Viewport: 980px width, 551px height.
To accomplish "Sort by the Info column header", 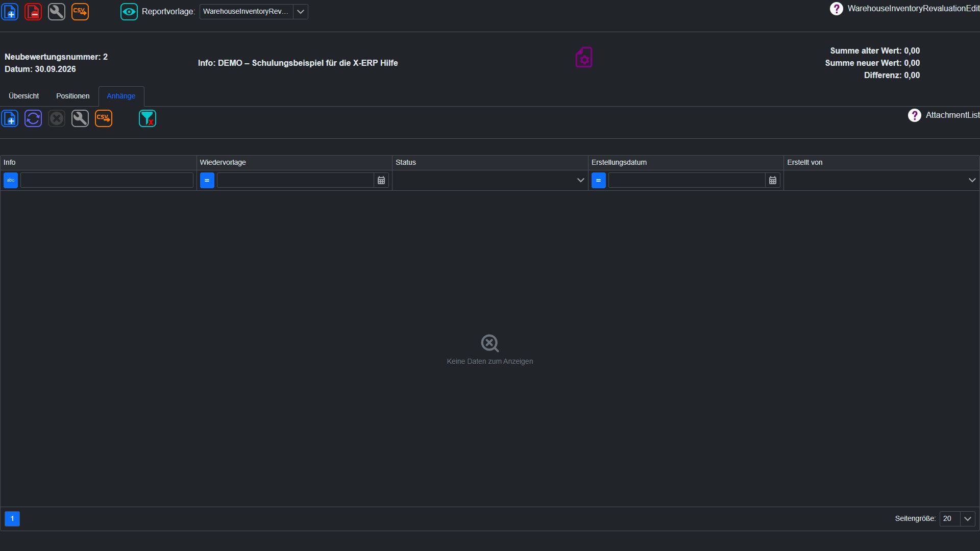I will click(99, 162).
